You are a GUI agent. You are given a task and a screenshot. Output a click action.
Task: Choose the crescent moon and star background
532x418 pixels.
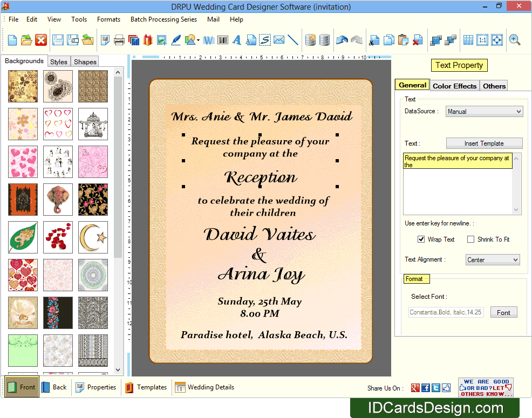(93, 237)
